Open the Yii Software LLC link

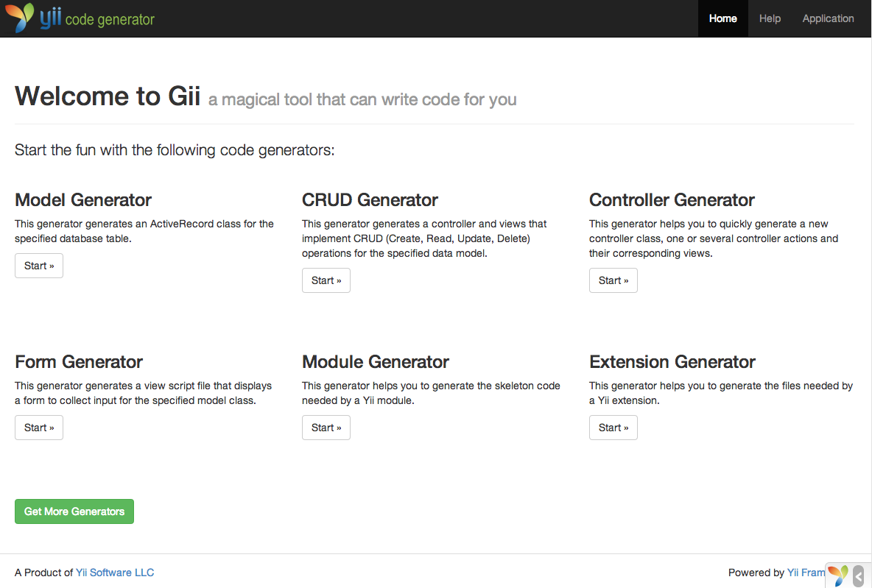[115, 573]
